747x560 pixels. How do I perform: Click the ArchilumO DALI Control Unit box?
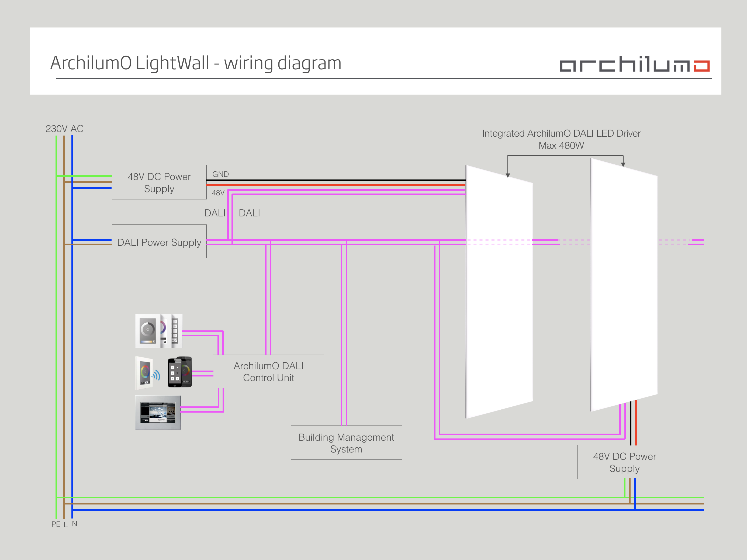[268, 372]
